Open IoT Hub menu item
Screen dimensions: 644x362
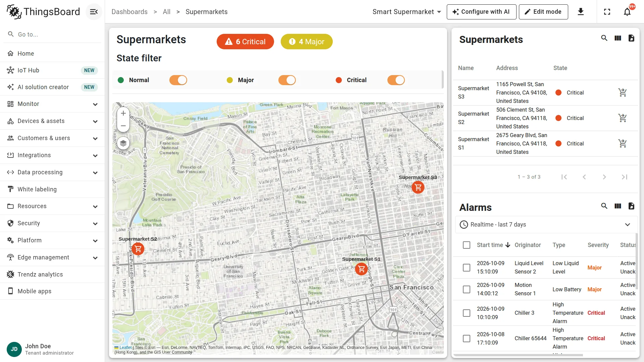pos(52,70)
